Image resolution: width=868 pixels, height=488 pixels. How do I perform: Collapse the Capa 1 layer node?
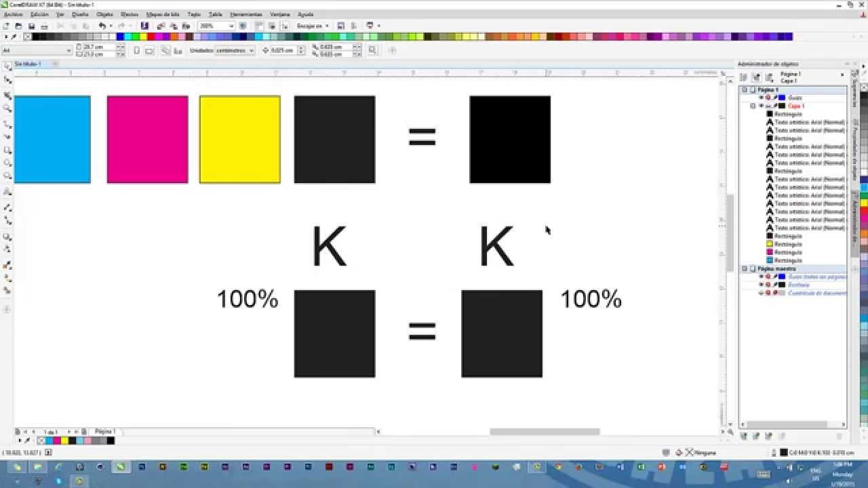(x=753, y=106)
